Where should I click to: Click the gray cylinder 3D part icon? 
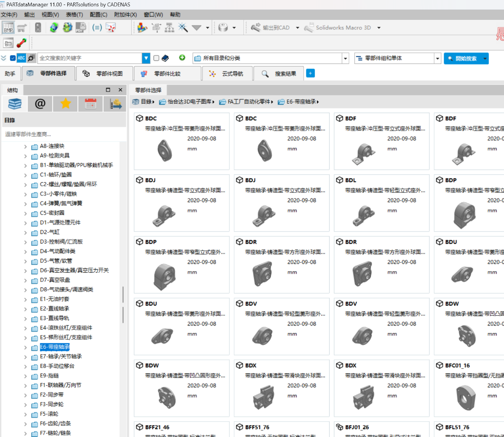pos(223,28)
